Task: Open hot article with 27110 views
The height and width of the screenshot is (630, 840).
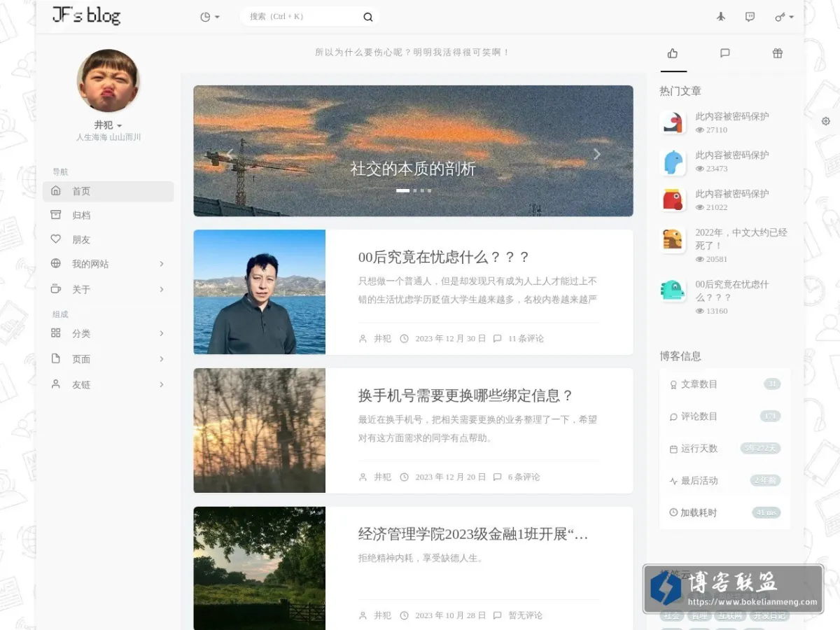Action: [732, 116]
